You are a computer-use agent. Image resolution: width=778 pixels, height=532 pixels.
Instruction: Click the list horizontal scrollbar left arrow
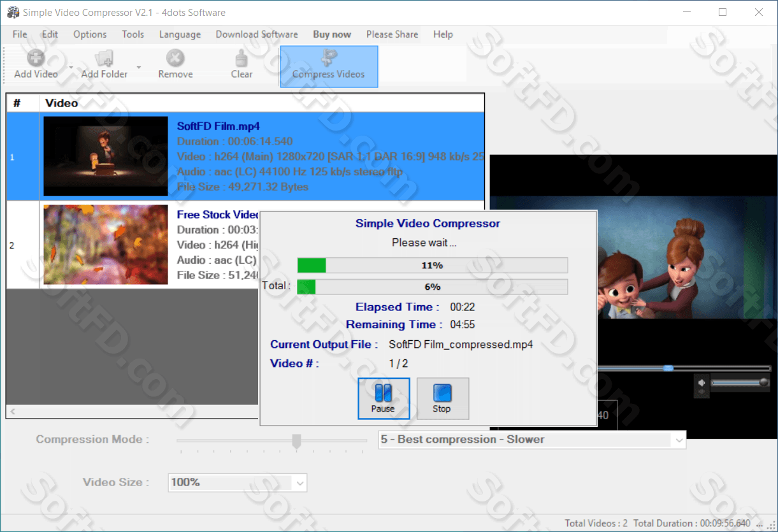[x=12, y=412]
